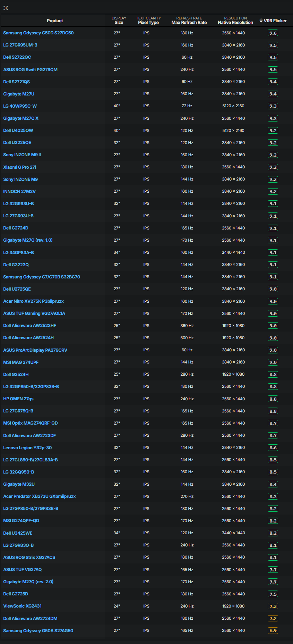Image resolution: width=293 pixels, height=644 pixels.
Task: Open LG 27GR83Q-B product link
Action: (18, 545)
